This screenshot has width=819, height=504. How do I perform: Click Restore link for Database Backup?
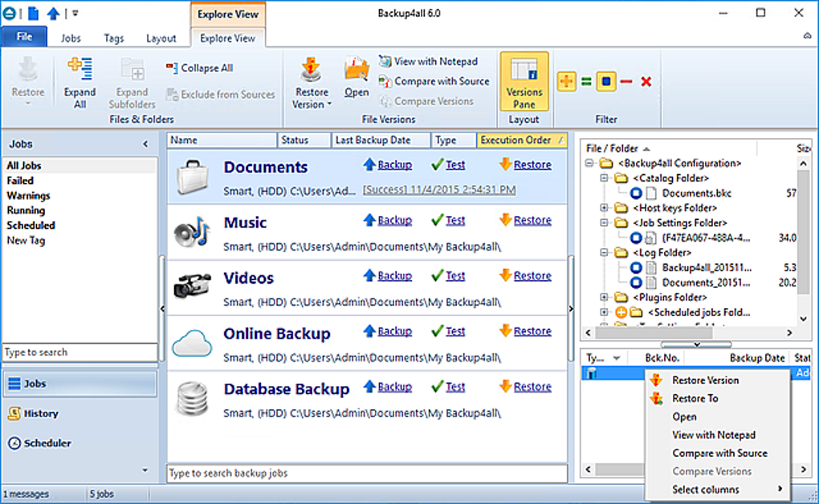532,387
